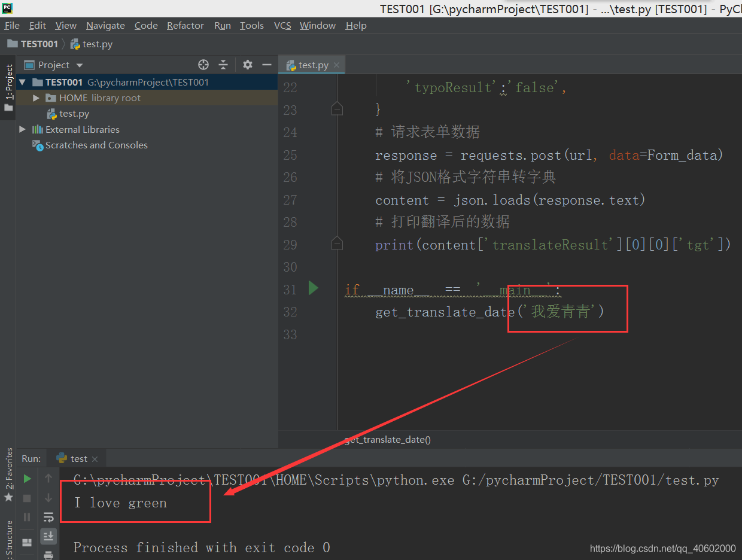
Task: Open the Project view mode dropdown
Action: point(80,65)
